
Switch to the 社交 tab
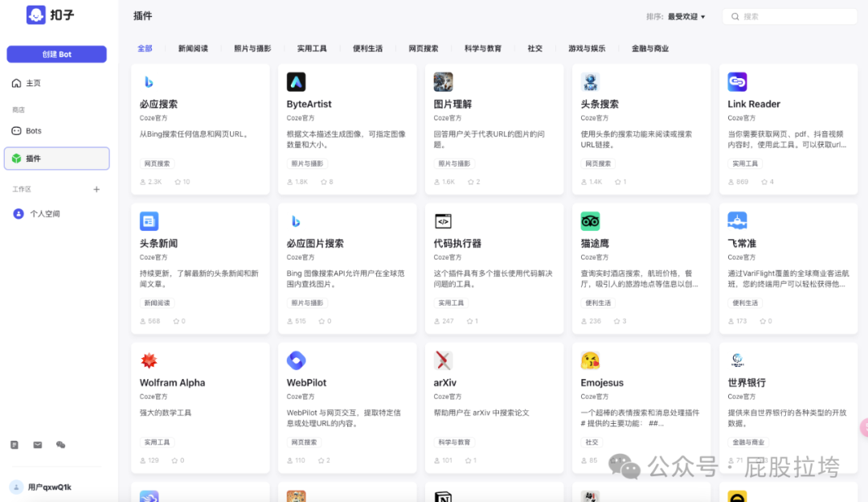click(x=534, y=49)
